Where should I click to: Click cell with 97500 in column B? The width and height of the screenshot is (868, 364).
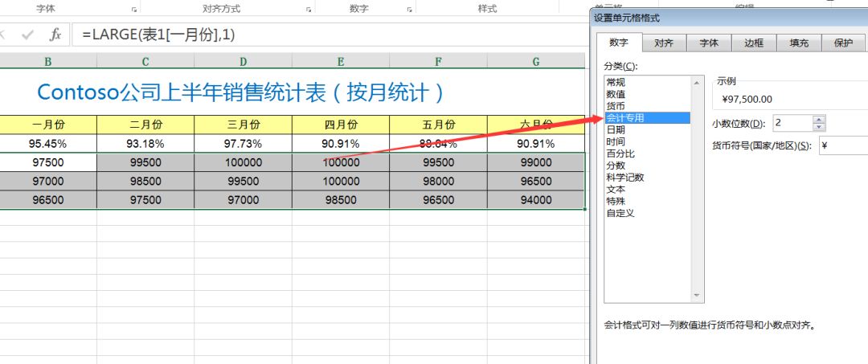[x=48, y=162]
